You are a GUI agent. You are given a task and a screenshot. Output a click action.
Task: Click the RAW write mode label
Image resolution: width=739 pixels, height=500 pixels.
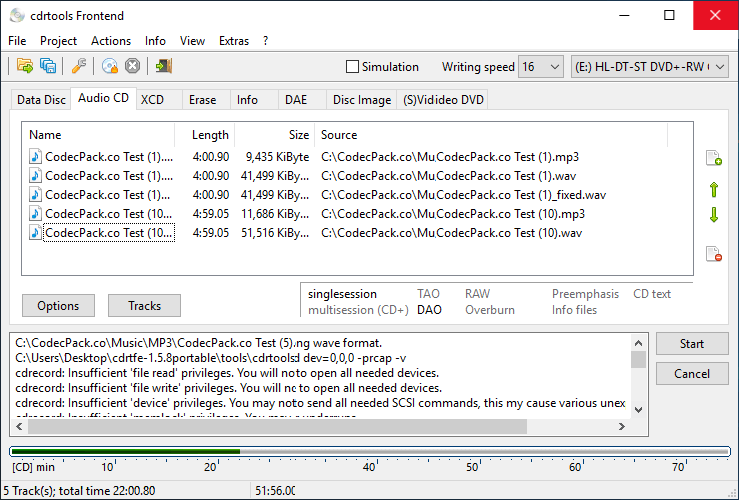[477, 294]
